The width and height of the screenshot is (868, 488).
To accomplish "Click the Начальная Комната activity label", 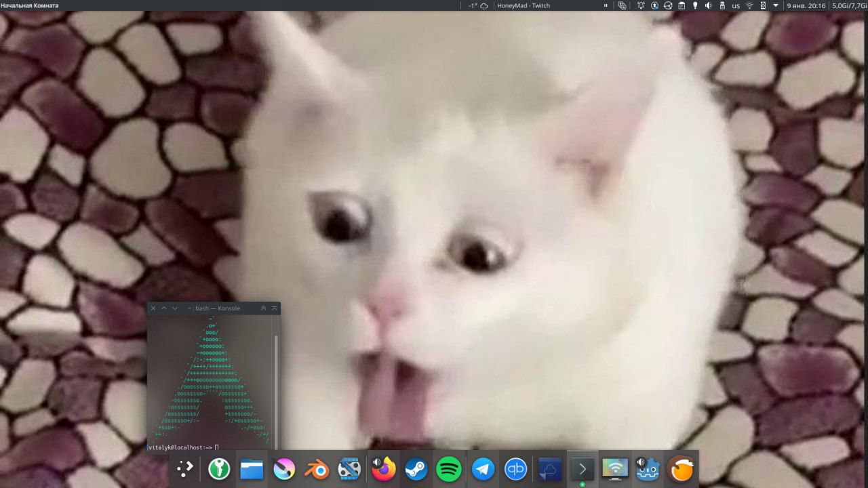I will click(x=30, y=5).
